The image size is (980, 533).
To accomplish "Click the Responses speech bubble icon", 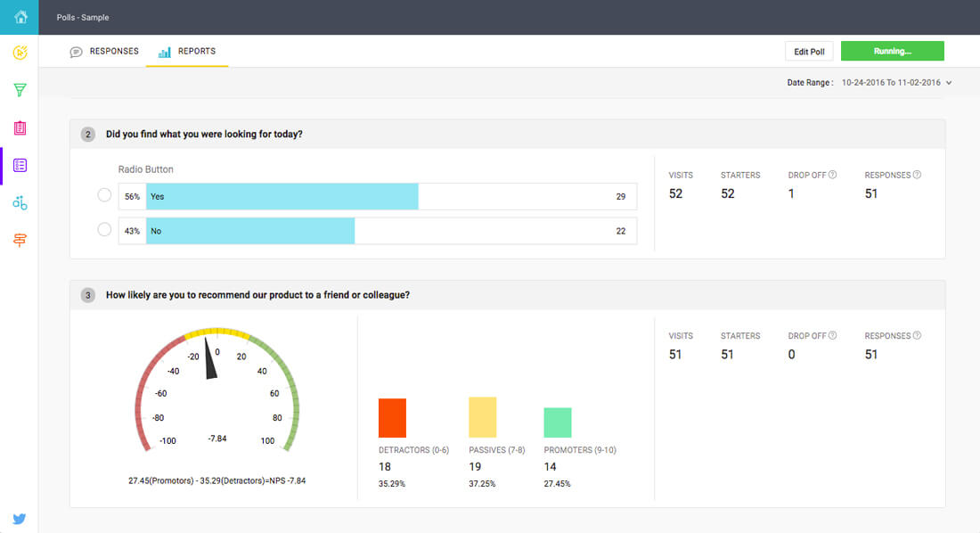I will [77, 52].
